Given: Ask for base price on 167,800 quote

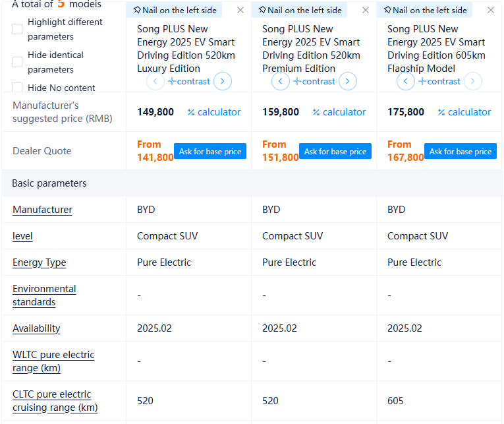Looking at the screenshot, I should point(460,151).
